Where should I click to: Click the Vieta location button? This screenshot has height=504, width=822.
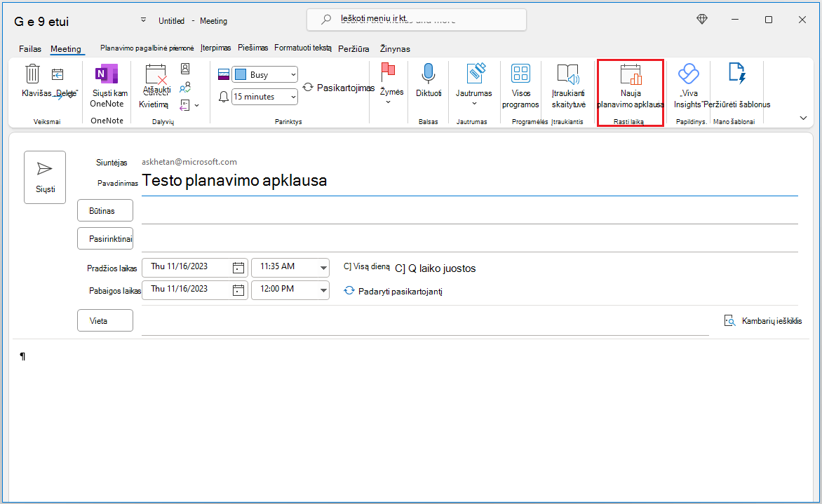[105, 320]
